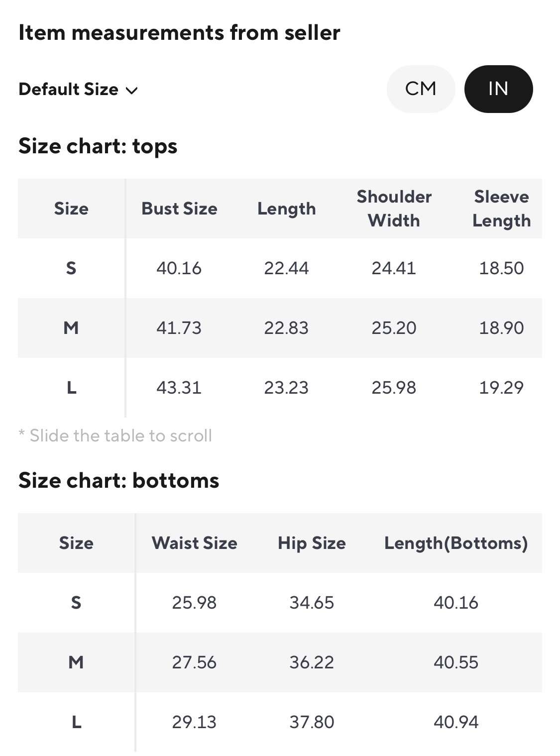Click the 36.22 hip size value
The width and height of the screenshot is (560, 756).
pos(312,662)
